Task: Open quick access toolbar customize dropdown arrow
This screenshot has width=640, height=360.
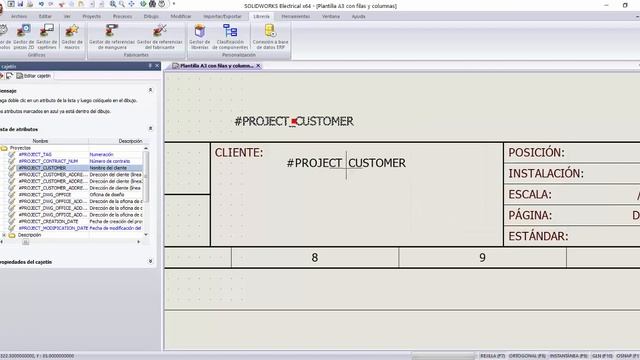Action: click(174, 4)
